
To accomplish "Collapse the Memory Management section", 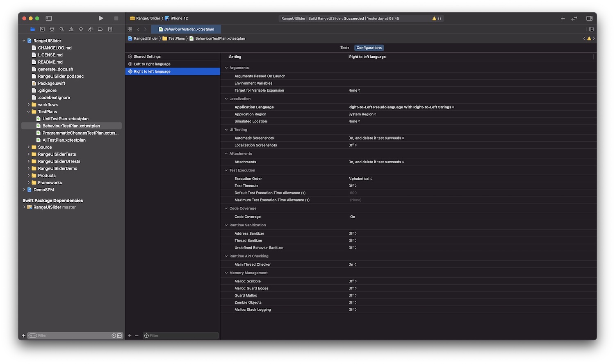I will pyautogui.click(x=226, y=273).
